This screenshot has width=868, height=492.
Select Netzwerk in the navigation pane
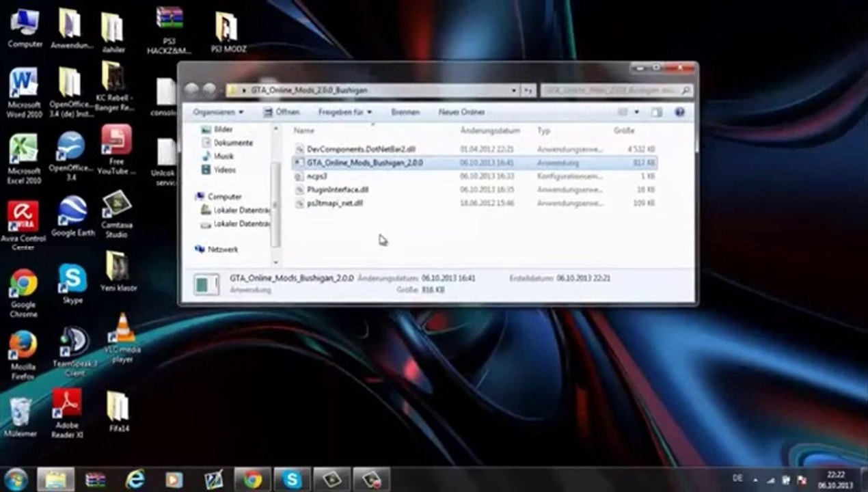point(222,250)
